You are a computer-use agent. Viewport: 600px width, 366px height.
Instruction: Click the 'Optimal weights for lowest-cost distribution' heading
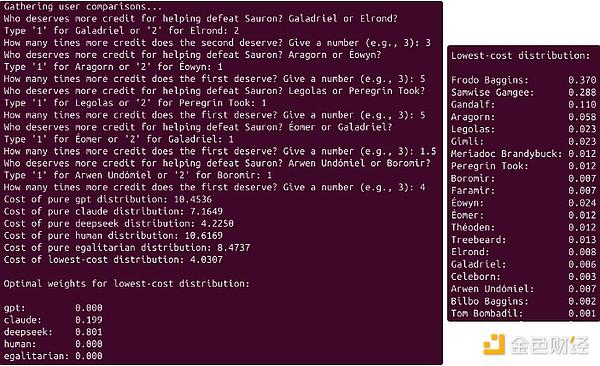[127, 284]
